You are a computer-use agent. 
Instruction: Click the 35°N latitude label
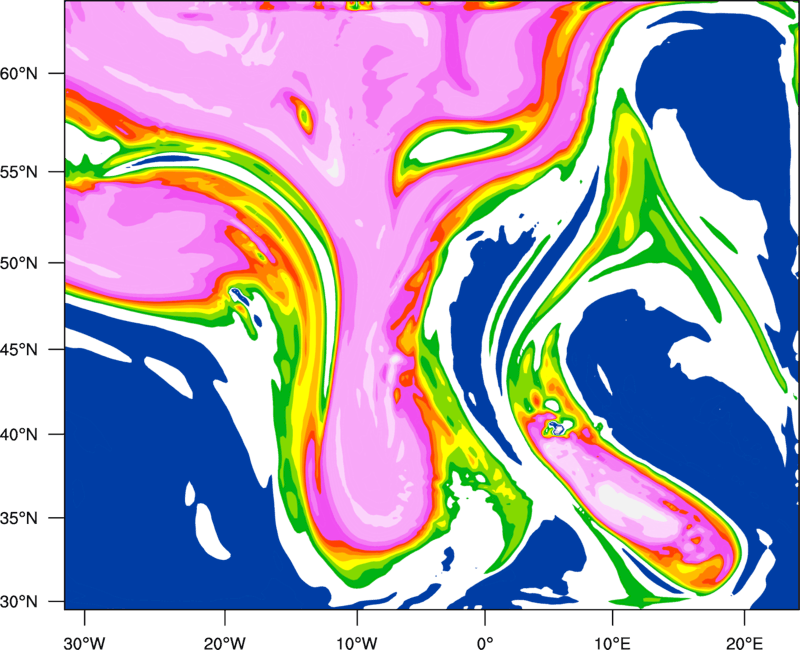pyautogui.click(x=19, y=518)
